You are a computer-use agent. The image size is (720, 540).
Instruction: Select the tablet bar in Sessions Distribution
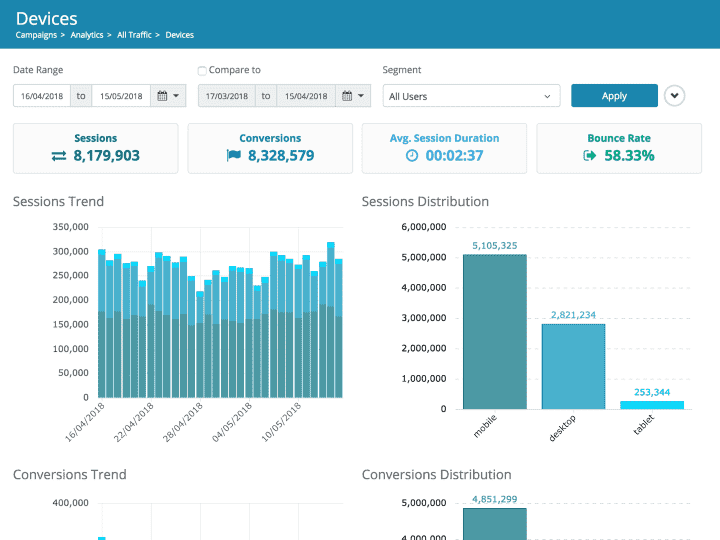click(x=652, y=405)
